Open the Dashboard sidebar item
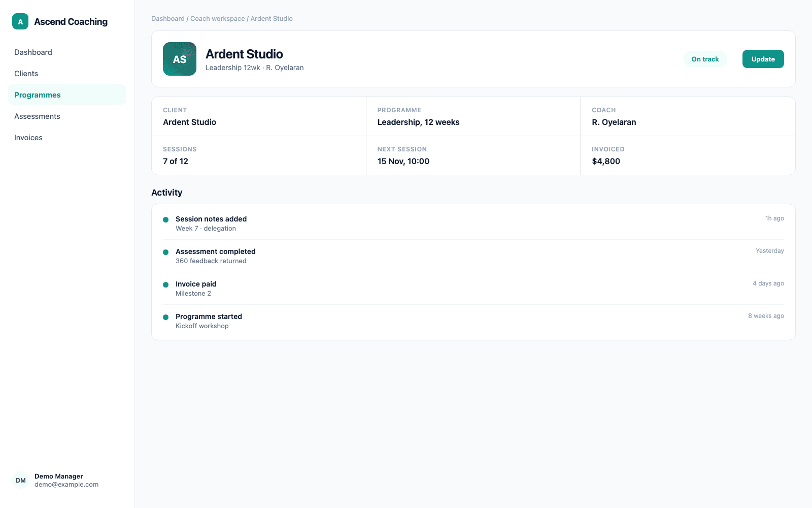Viewport: 812px width, 508px height. tap(67, 52)
